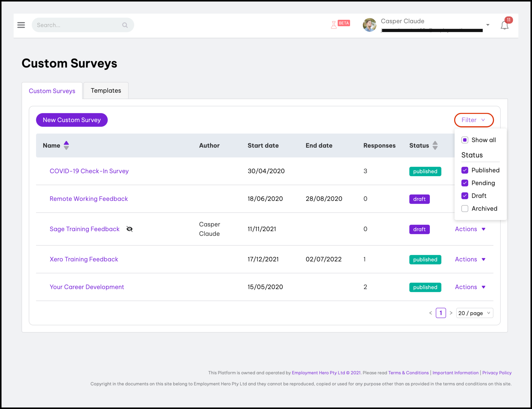
Task: Sort table by Name column arrows
Action: coord(66,145)
